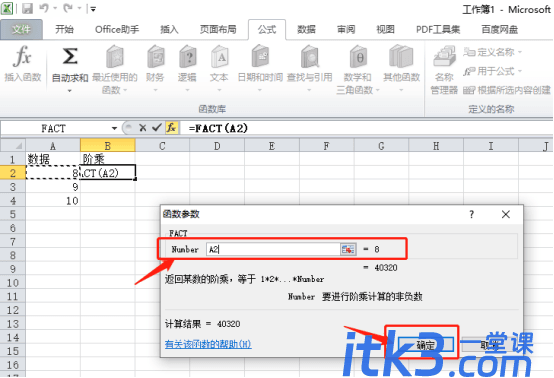Select row 10 header
This screenshot has width=554, height=378.
[13, 283]
